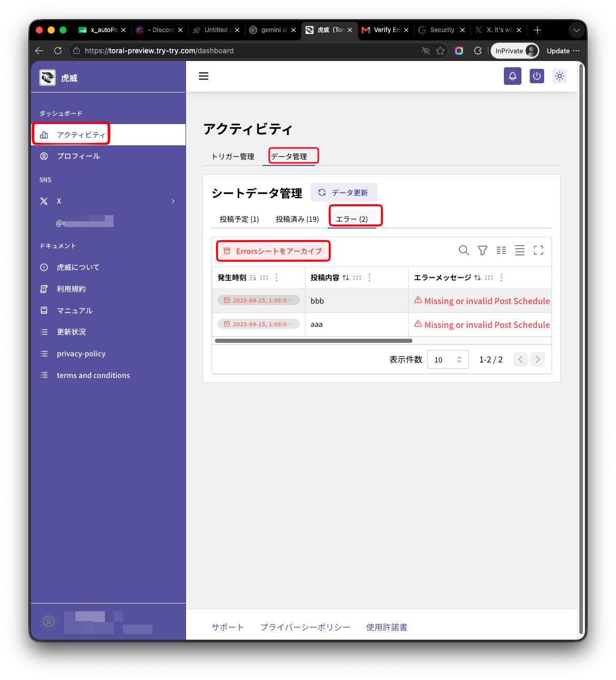Screen dimensions: 616x680
Task: Switch to データ管理 tab
Action: point(289,156)
